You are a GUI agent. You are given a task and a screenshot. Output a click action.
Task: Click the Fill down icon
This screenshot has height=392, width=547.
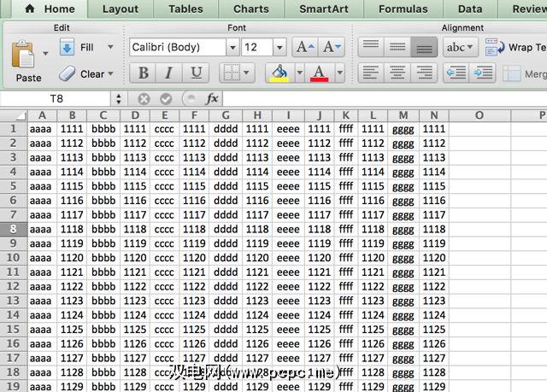pyautogui.click(x=67, y=48)
